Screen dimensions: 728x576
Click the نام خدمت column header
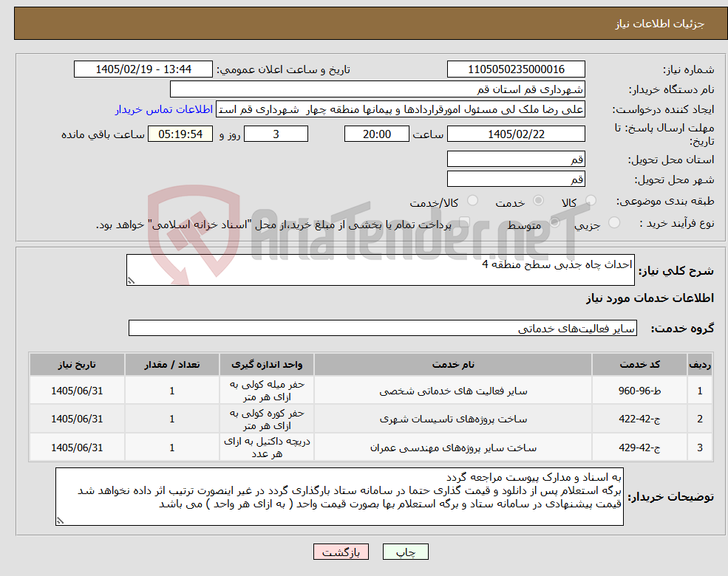(x=453, y=365)
